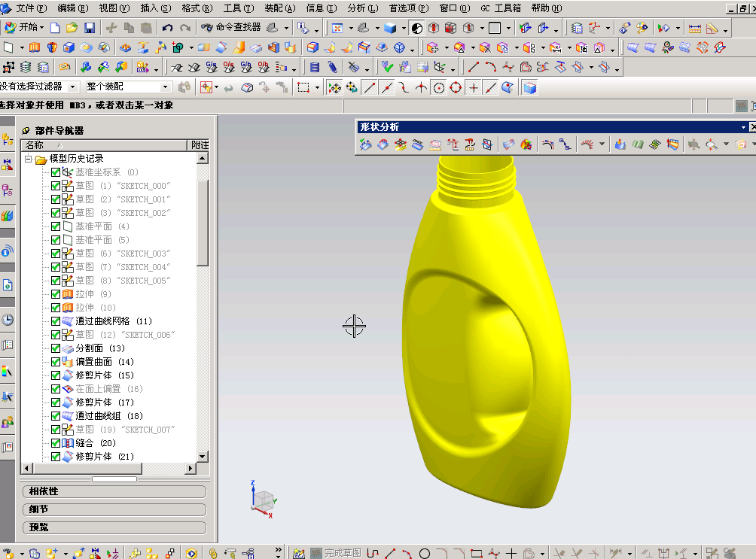This screenshot has width=756, height=559.
Task: Select 通过曲线组 (18) in the tree
Action: 109,416
